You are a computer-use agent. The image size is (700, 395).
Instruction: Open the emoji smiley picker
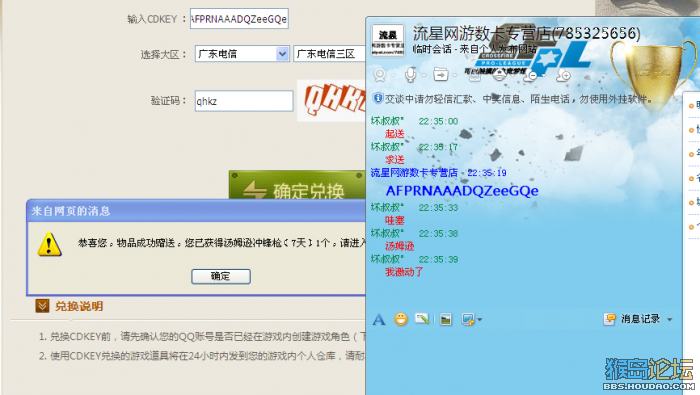tap(401, 319)
